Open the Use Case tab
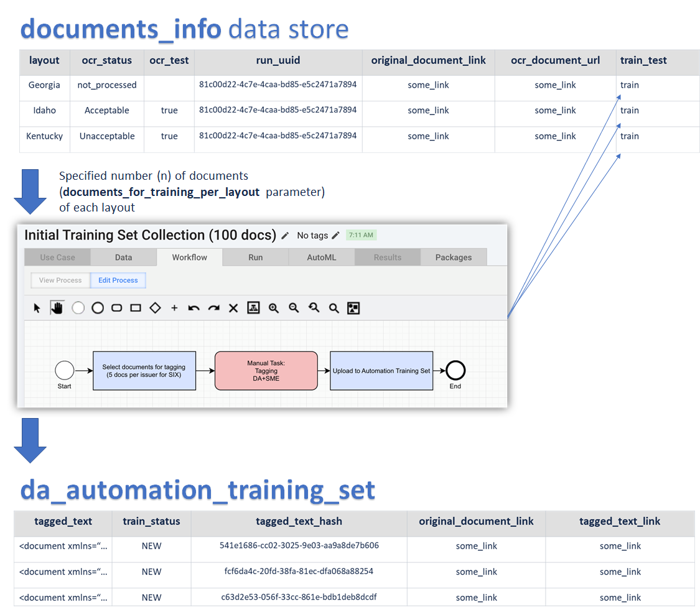 click(x=58, y=258)
